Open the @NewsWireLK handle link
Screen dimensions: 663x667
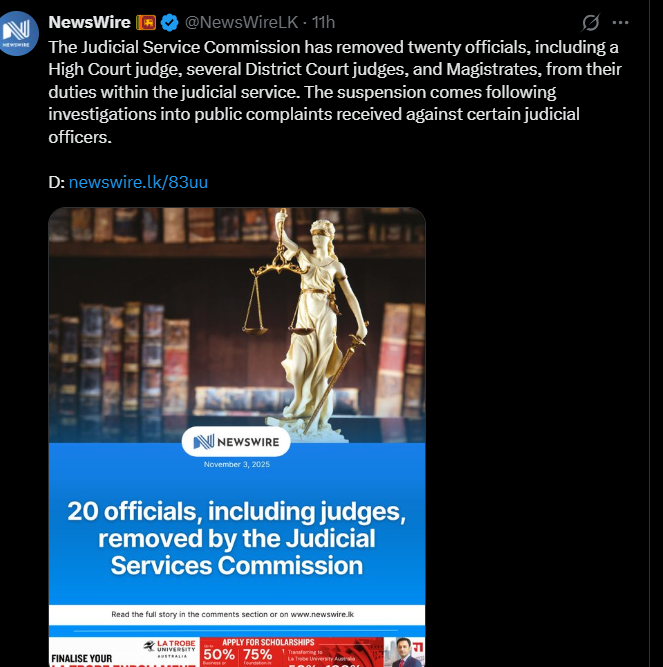pos(242,23)
